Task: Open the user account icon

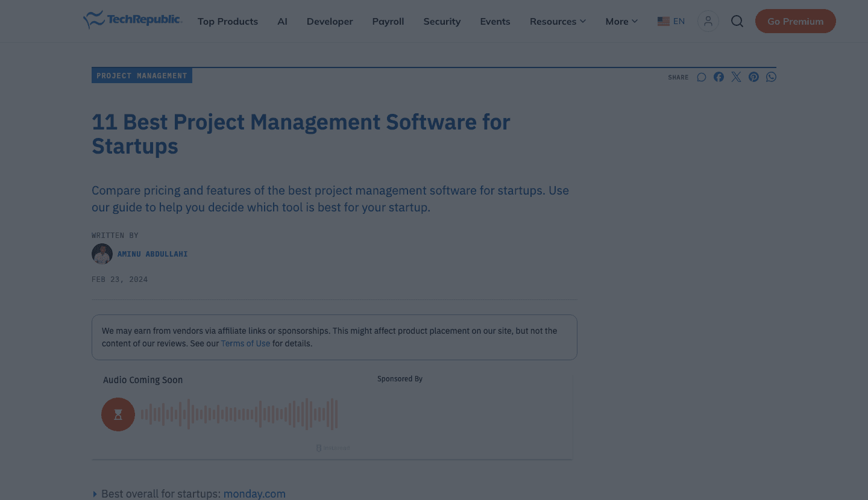Action: [x=708, y=21]
